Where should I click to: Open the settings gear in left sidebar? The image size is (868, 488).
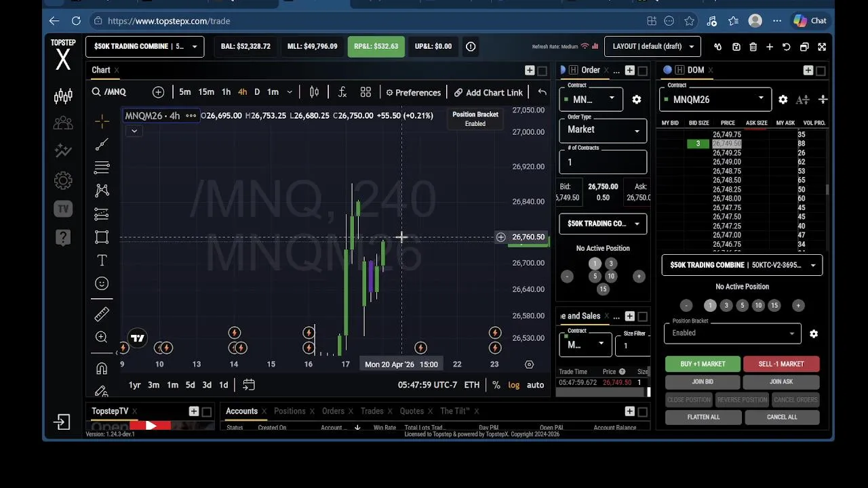tap(63, 180)
